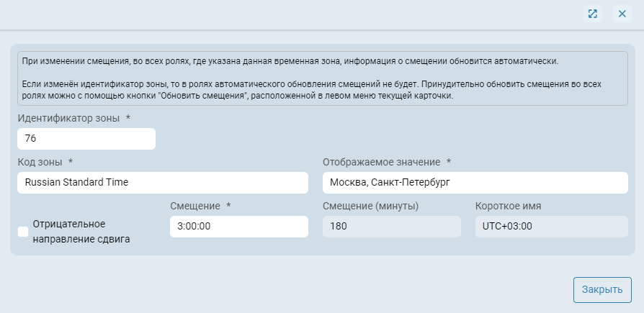Image resolution: width=644 pixels, height=313 pixels.
Task: Click the Смещение (минуты) field showing 180
Action: 391,227
